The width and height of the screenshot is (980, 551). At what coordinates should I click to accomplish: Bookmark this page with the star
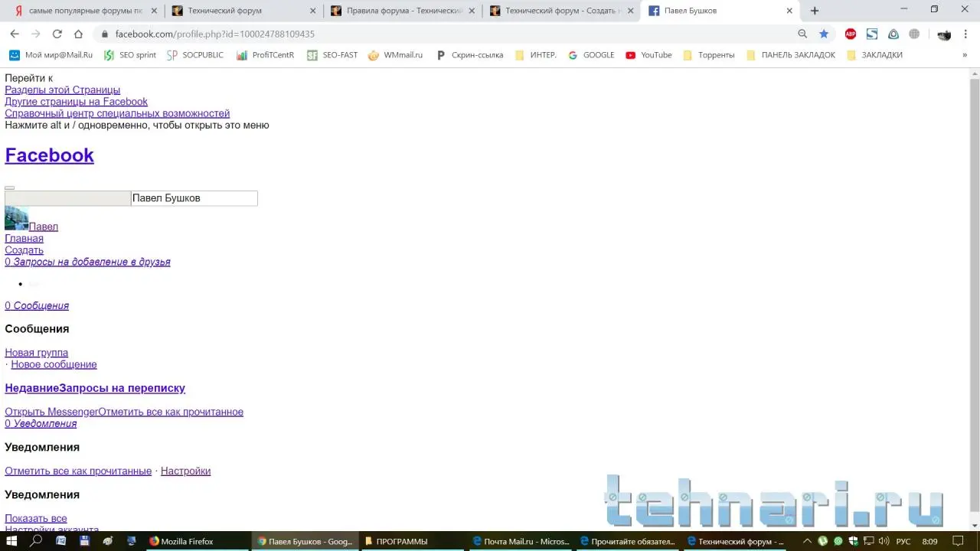(824, 34)
